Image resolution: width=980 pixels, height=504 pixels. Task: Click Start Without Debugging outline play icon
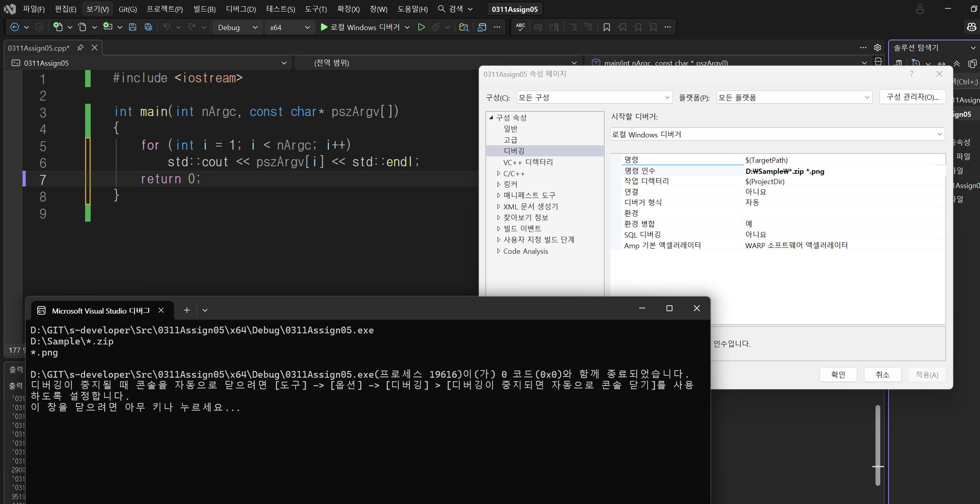click(422, 27)
